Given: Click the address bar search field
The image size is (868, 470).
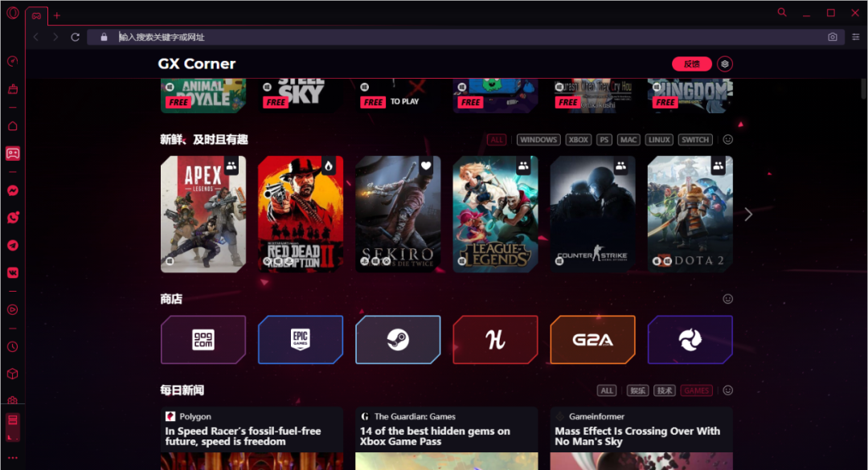Looking at the screenshot, I should 465,37.
